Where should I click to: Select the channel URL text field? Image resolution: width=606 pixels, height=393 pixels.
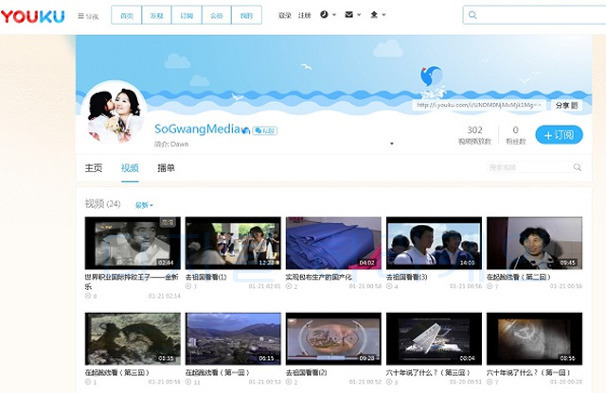[479, 105]
